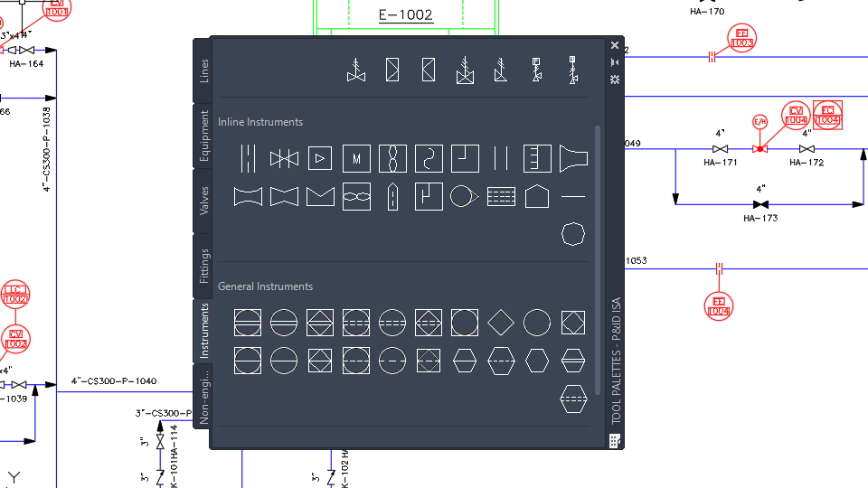Choose the square with horizontal figure-eight symbol
Viewport: 868px width, 488px height.
356,196
